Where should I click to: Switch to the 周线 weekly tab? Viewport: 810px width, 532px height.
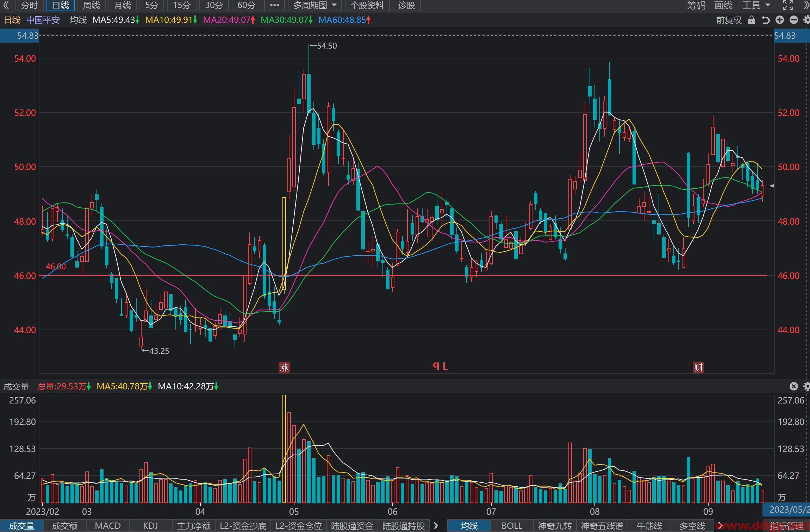tap(91, 5)
